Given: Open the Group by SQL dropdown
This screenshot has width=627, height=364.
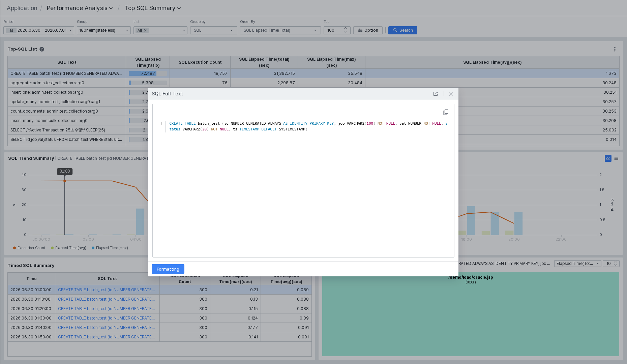Looking at the screenshot, I should click(x=214, y=30).
